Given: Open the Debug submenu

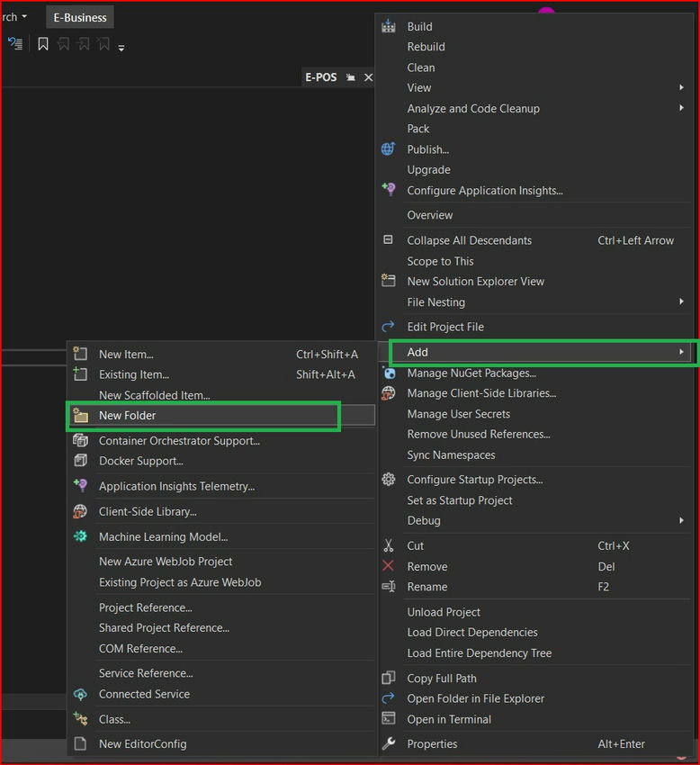Looking at the screenshot, I should (x=681, y=520).
